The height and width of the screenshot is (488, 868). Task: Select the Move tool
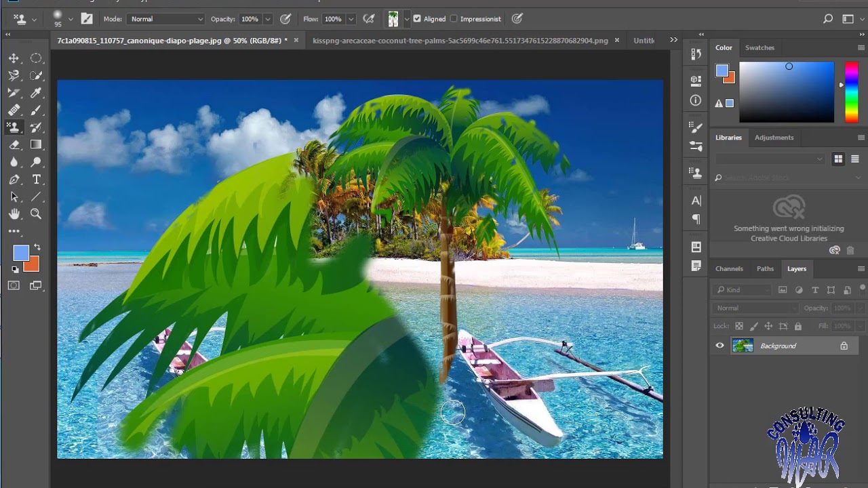click(14, 58)
